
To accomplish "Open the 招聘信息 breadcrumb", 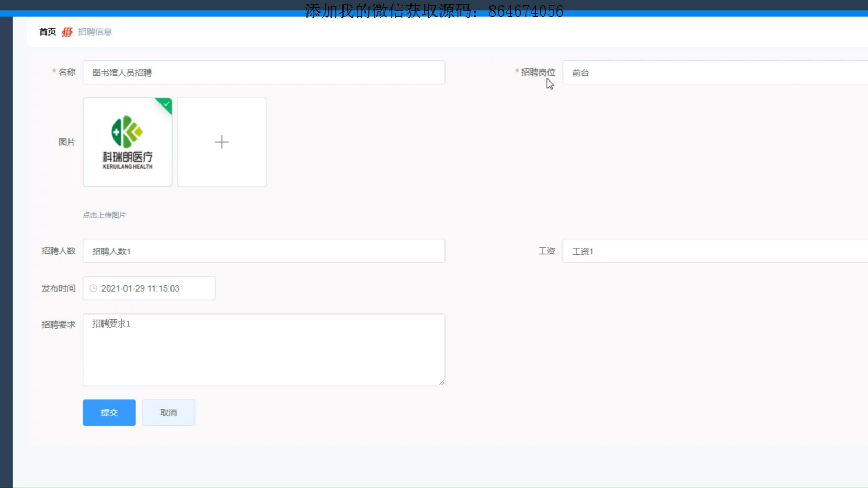I will 95,32.
